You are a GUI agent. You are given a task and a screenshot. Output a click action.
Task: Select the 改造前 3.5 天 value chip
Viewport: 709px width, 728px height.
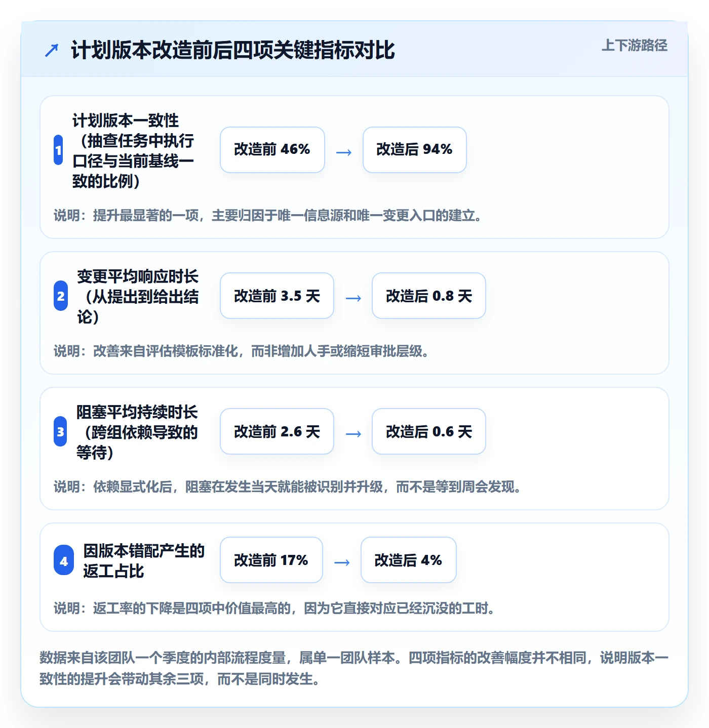[277, 296]
